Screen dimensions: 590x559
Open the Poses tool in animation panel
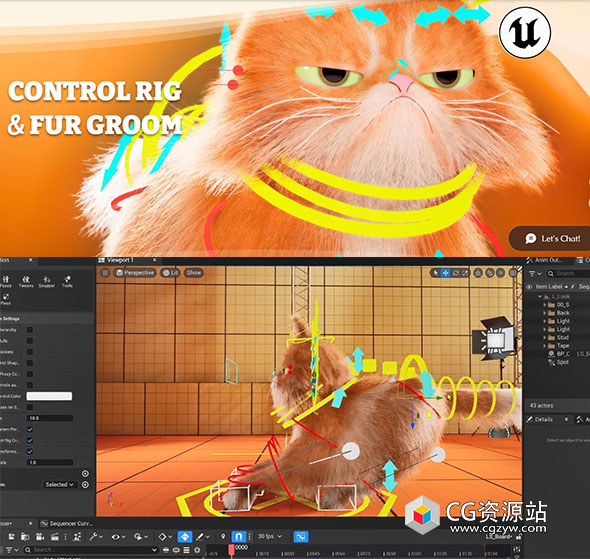pyautogui.click(x=5, y=281)
